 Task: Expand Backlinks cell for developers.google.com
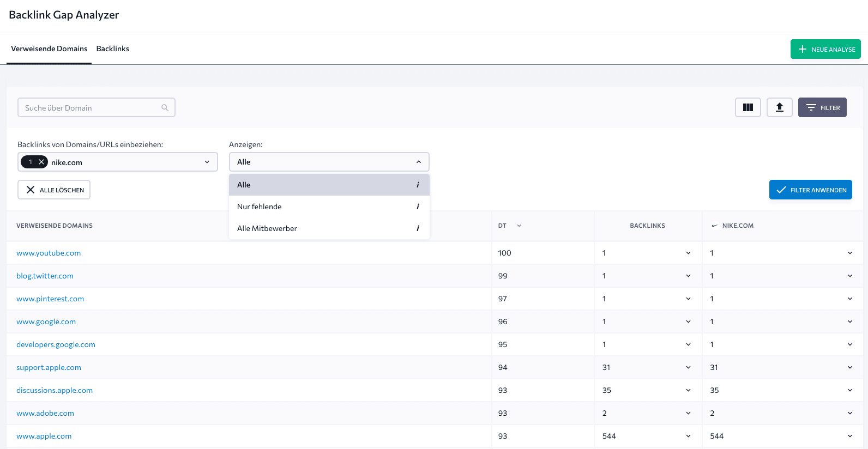tap(688, 344)
